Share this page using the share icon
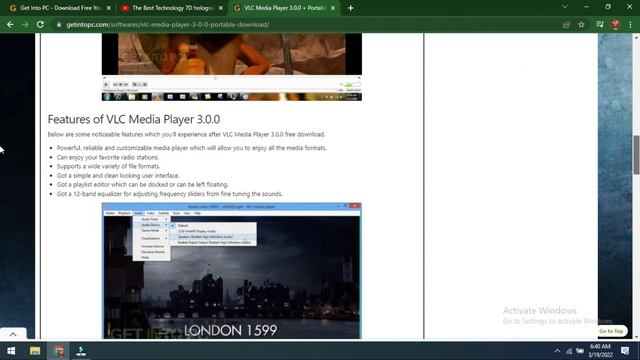Image resolution: width=640 pixels, height=360 pixels. click(x=566, y=24)
